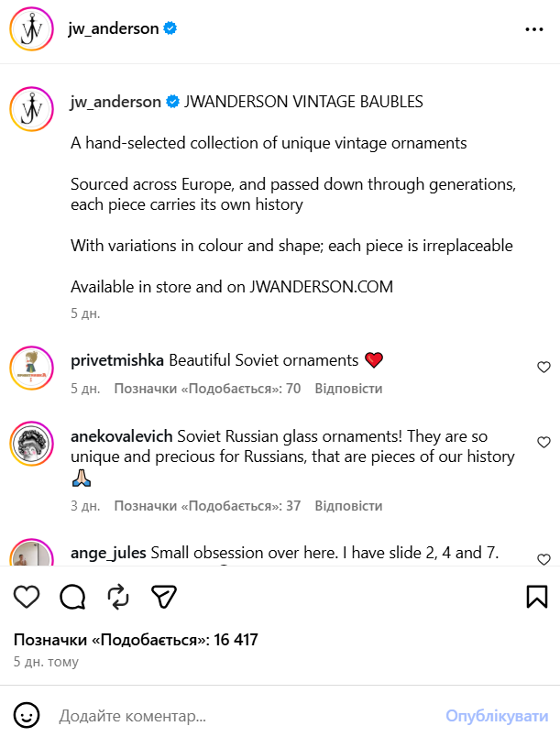View the 70 likes on privetmishka's comment

point(207,389)
